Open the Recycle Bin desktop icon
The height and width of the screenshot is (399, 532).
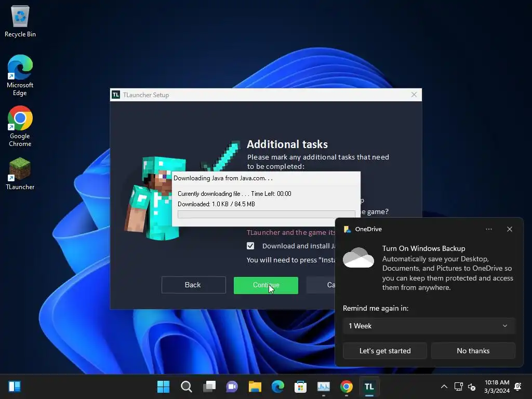(20, 21)
